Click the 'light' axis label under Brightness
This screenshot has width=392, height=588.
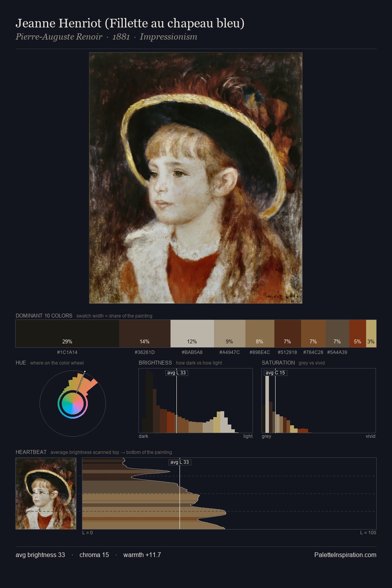[248, 436]
